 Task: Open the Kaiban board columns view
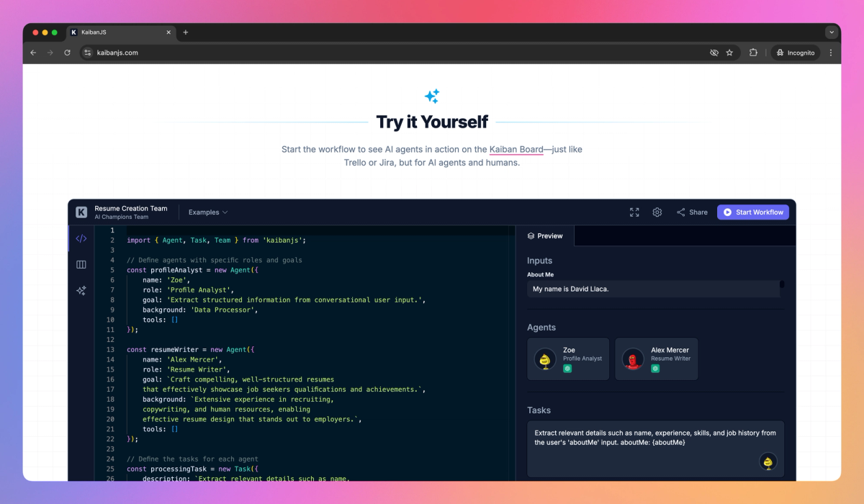coord(81,264)
